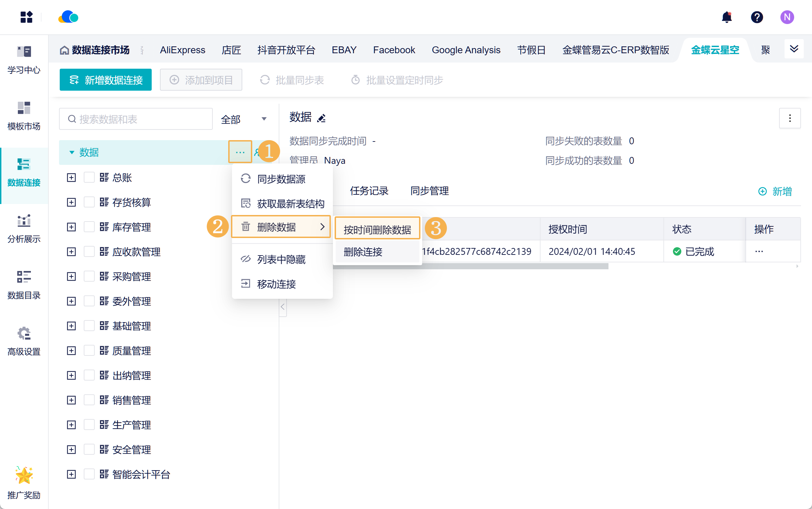Choose 移动连接 menu item
This screenshot has height=509, width=812.
point(282,284)
